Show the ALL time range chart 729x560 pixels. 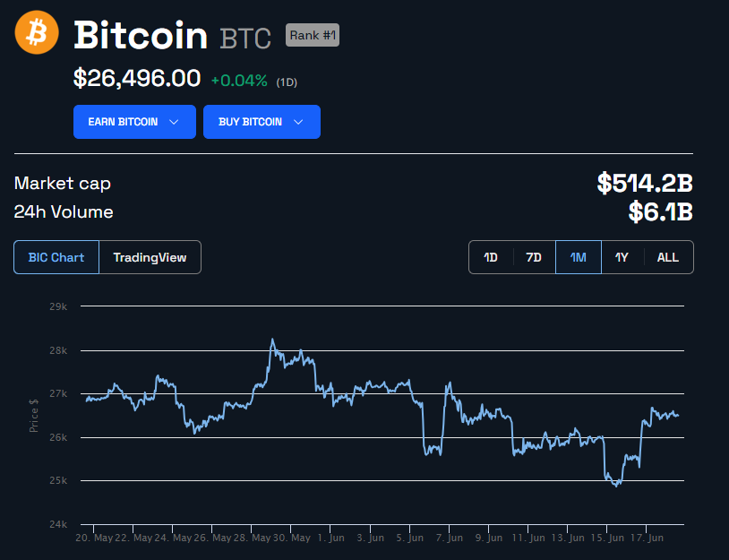[668, 257]
